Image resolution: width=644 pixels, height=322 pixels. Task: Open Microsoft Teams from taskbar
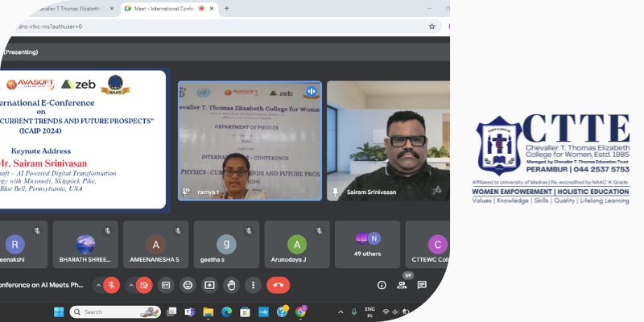(x=189, y=312)
